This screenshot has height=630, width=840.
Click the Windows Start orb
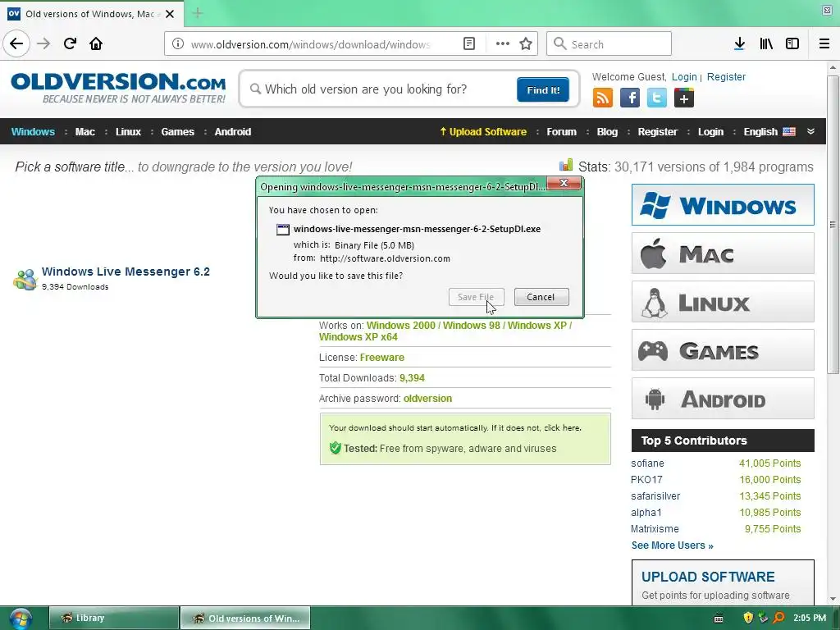[x=21, y=619]
